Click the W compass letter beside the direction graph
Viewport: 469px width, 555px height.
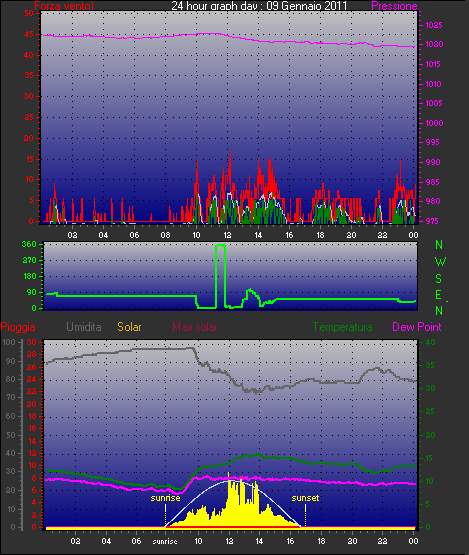coord(440,262)
